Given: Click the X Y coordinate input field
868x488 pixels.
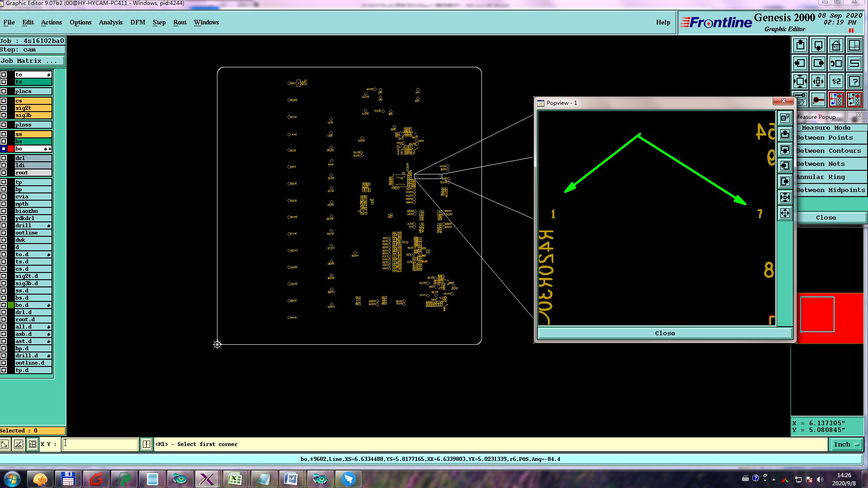Looking at the screenshot, I should [100, 445].
